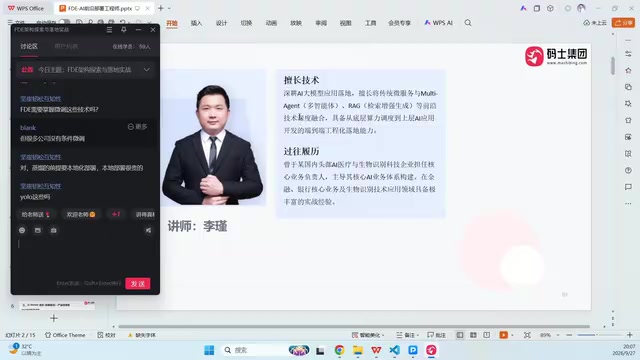Open the 开始 ribbon tab
The image size is (640, 360).
(172, 23)
